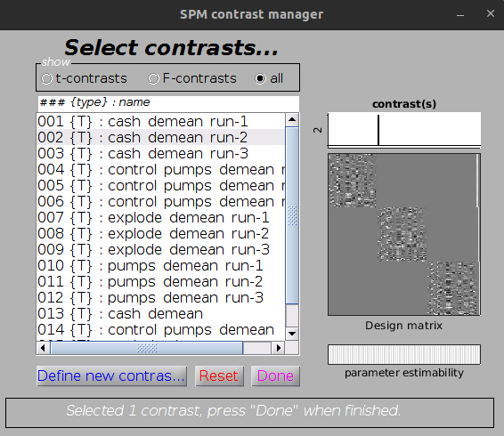Viewport: 504px width, 436px height.
Task: Click the Define new contrast button
Action: (111, 375)
